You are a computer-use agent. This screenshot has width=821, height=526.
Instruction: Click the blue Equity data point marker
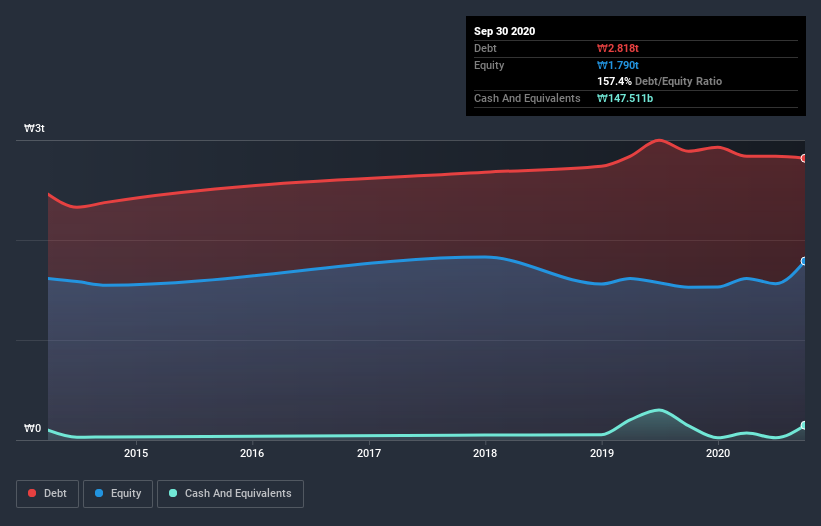point(804,261)
